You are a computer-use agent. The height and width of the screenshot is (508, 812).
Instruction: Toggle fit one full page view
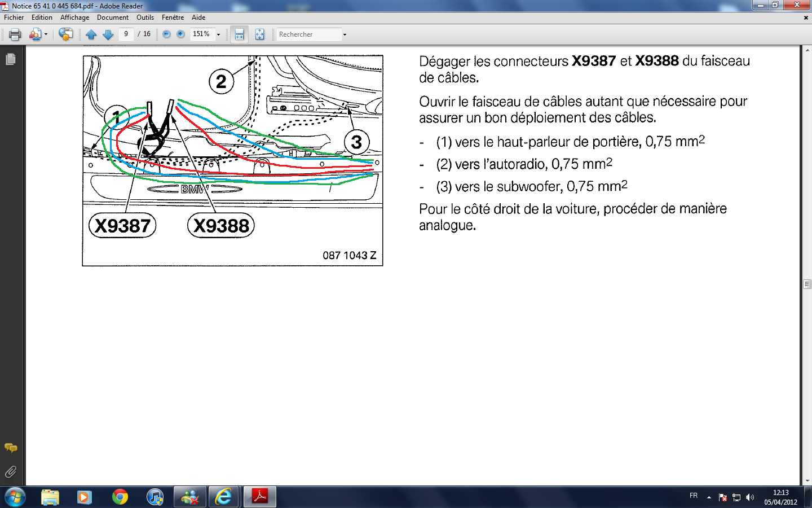click(x=259, y=34)
